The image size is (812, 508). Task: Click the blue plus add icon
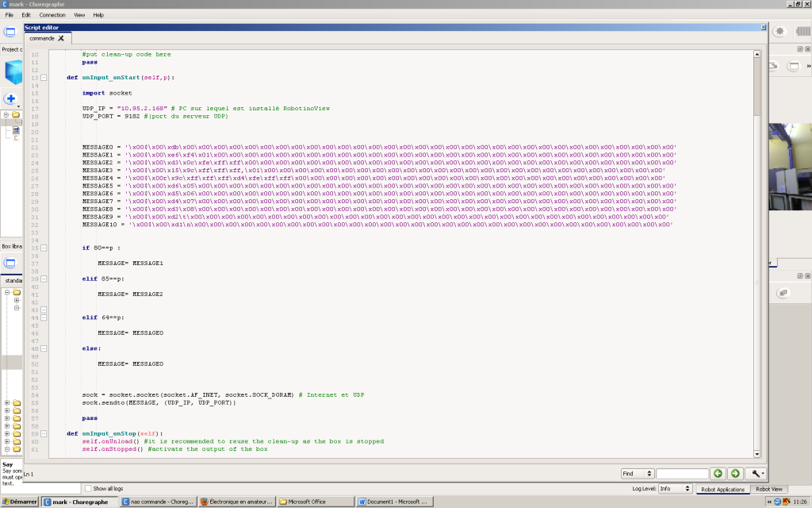[10, 98]
